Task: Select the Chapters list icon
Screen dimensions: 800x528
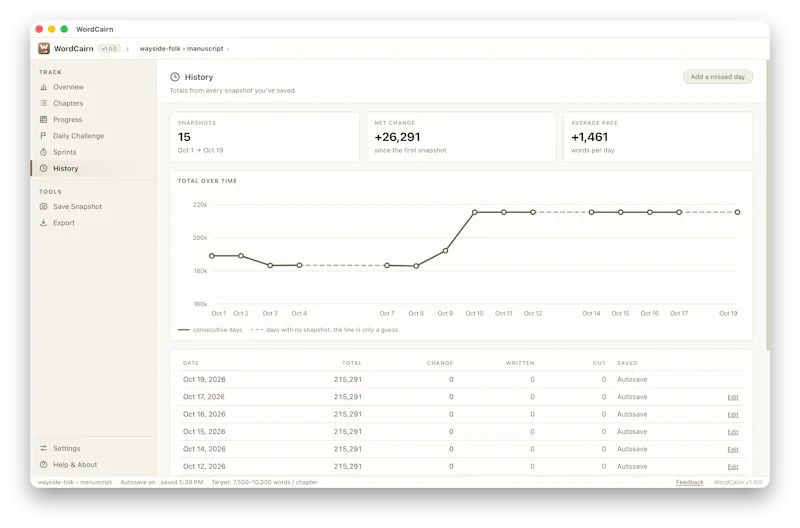Action: coord(43,104)
